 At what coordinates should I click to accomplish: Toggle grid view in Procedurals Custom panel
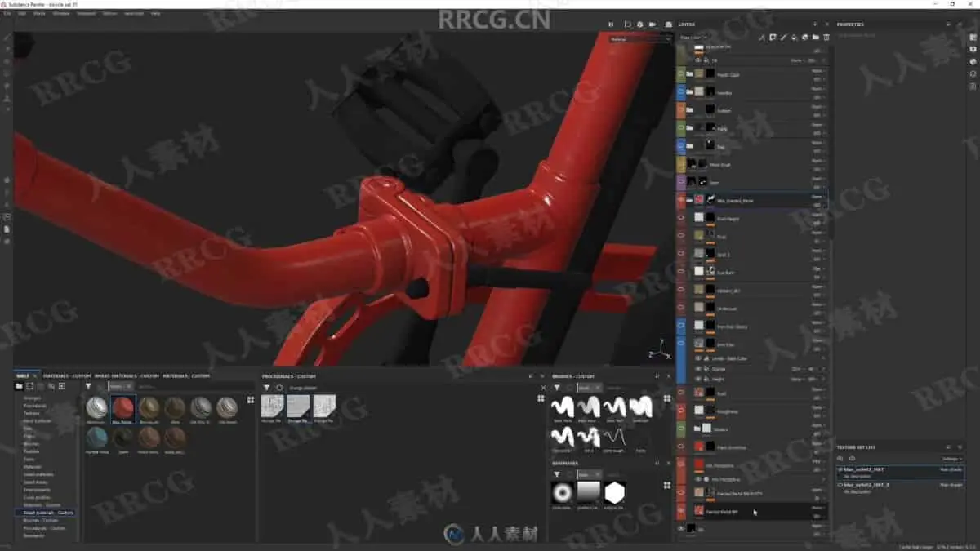(541, 398)
